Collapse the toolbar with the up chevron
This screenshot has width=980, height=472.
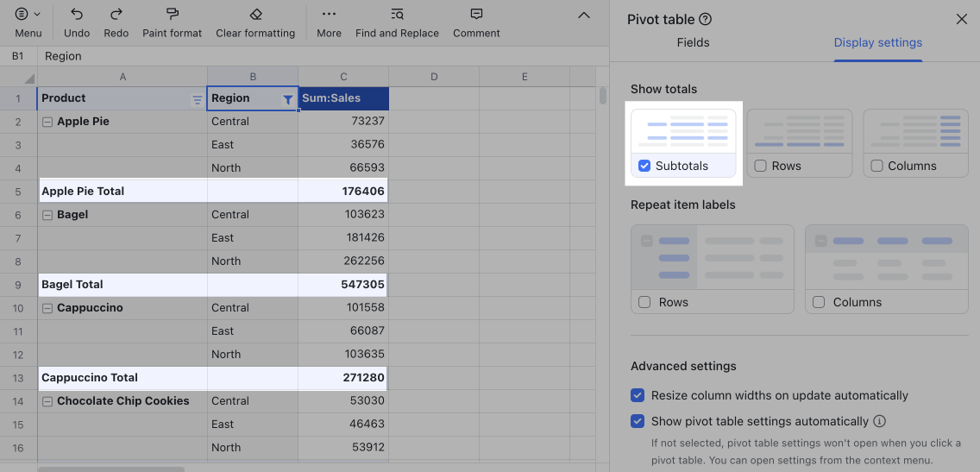point(584,16)
